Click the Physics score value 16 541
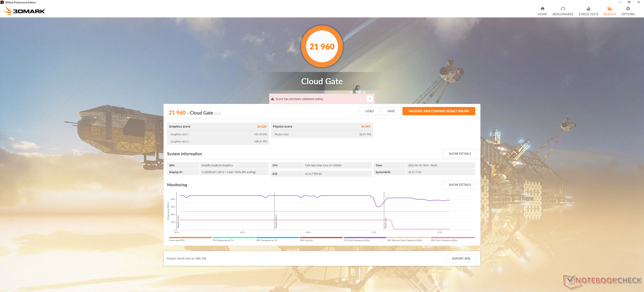 [366, 127]
